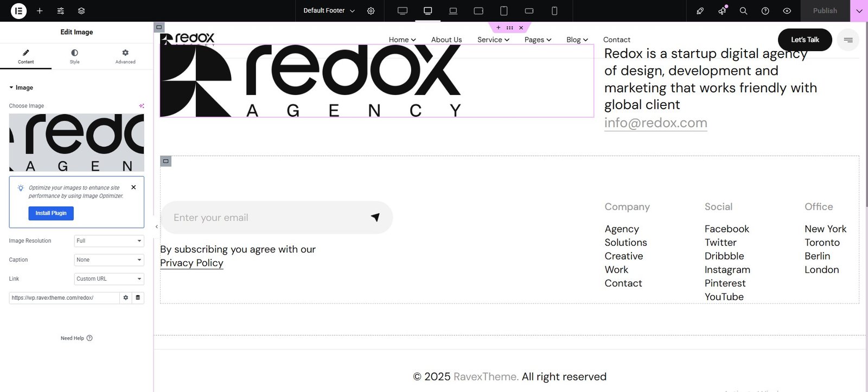868x392 pixels.
Task: Open the Caption dropdown
Action: click(109, 260)
